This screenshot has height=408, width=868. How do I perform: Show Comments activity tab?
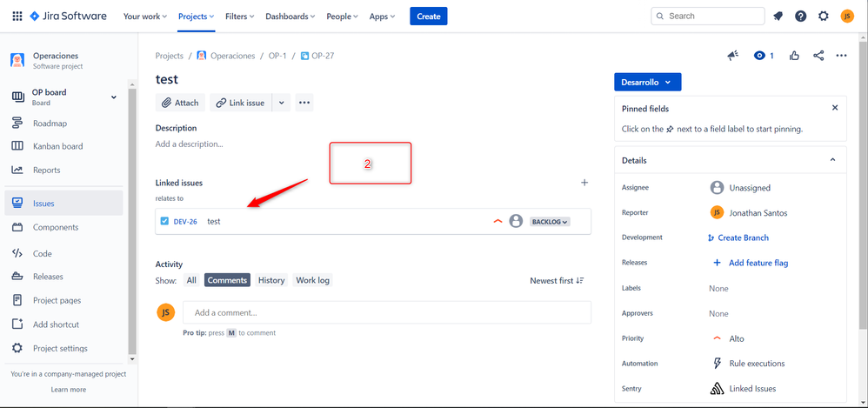(x=227, y=280)
